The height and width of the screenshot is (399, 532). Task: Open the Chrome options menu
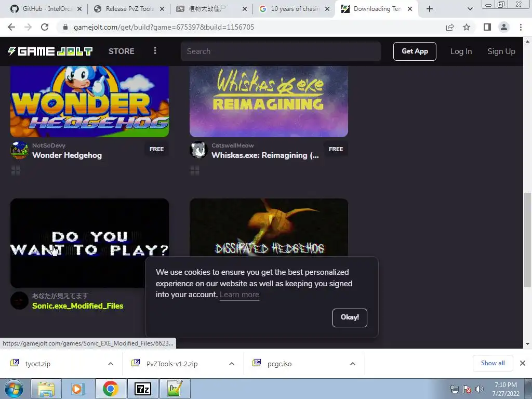pos(521,27)
